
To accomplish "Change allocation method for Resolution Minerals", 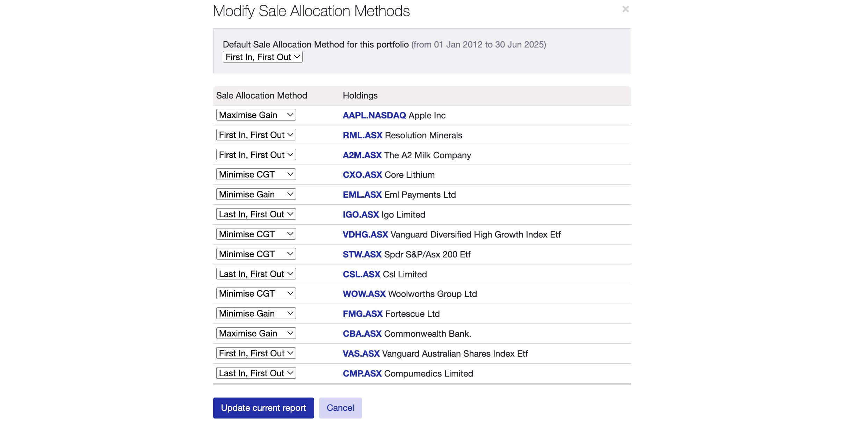I will click(256, 135).
